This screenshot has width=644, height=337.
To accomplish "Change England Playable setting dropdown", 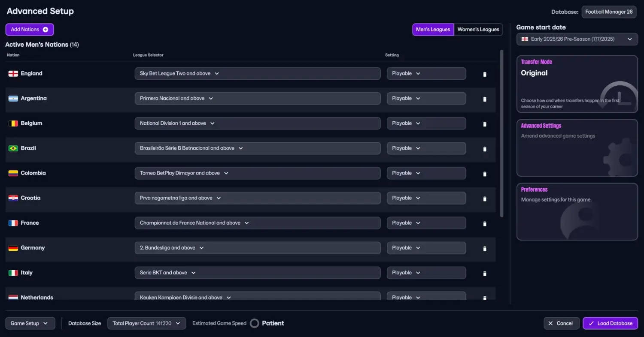I will tap(426, 73).
